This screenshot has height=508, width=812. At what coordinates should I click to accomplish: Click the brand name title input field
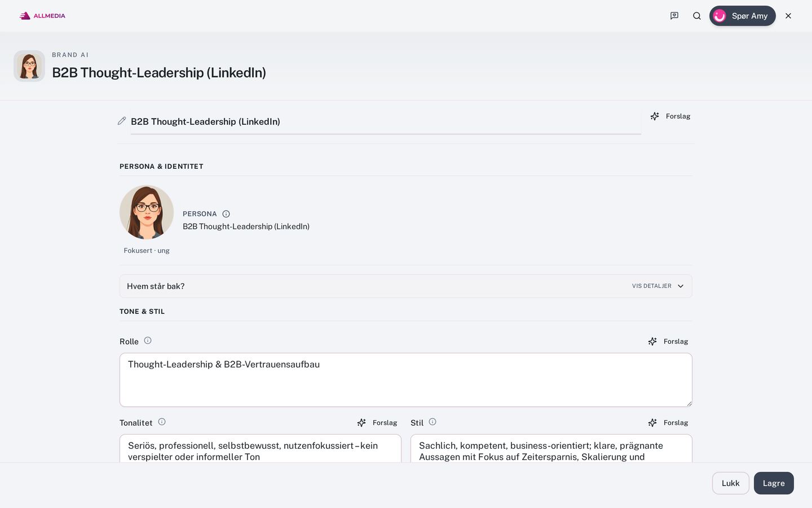386,121
